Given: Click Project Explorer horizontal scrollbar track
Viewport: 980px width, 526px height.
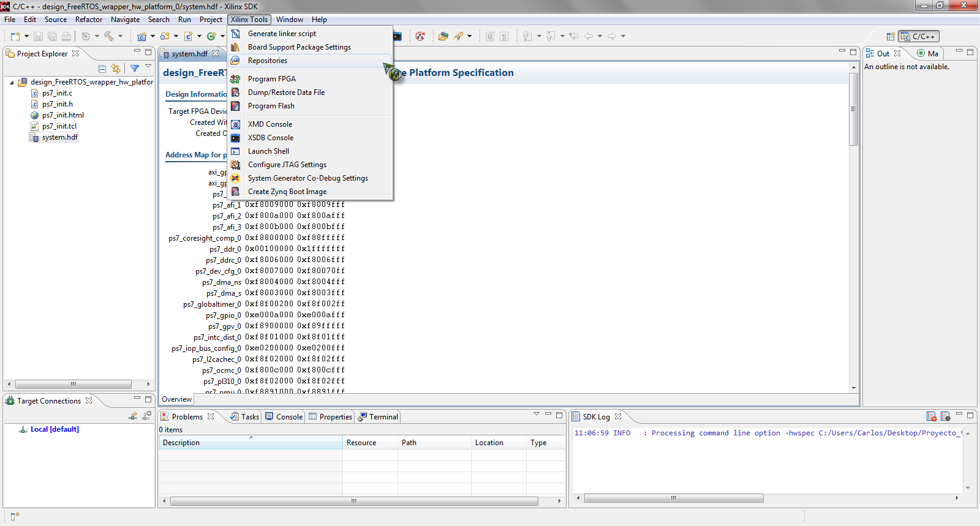Looking at the screenshot, I should click(x=78, y=385).
